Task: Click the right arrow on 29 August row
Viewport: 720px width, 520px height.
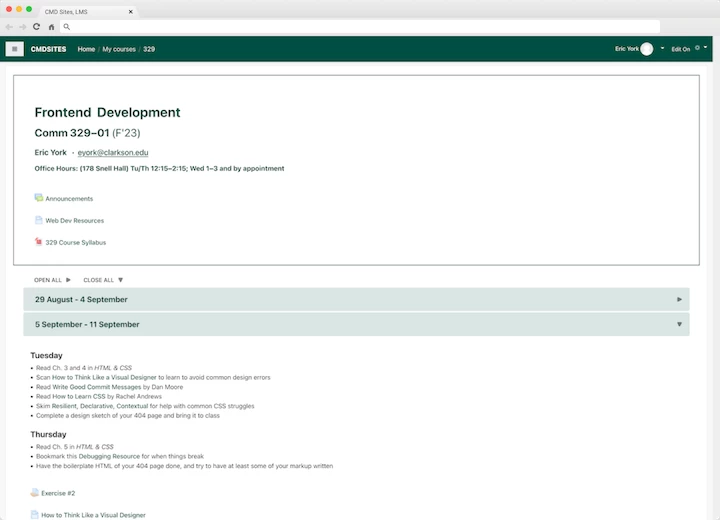Action: [679, 300]
